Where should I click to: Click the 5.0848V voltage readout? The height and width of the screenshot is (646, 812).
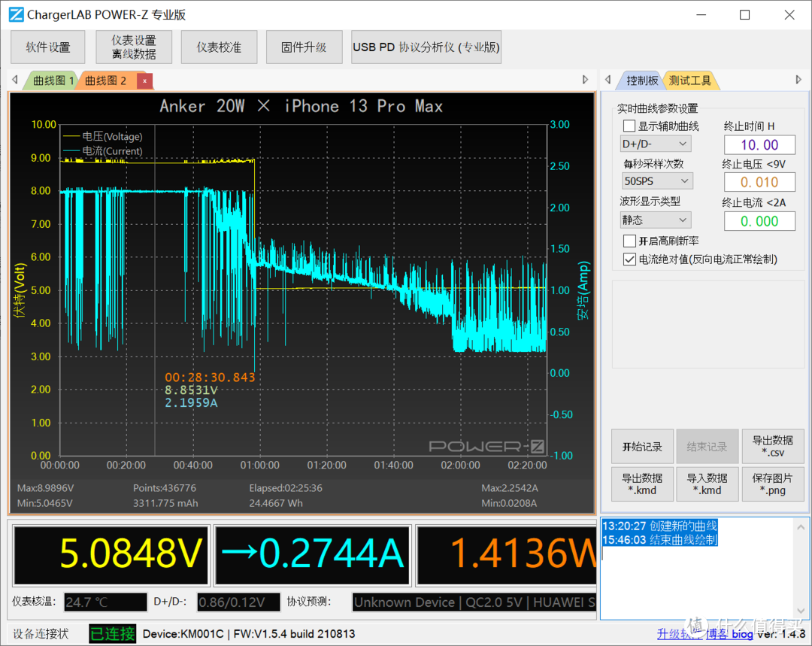(x=111, y=555)
